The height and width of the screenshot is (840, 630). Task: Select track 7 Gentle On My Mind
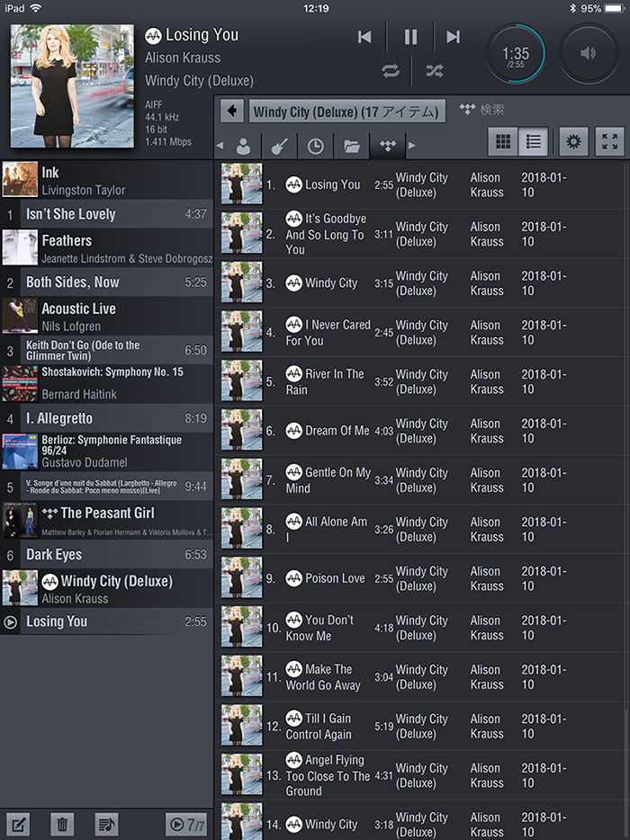pyautogui.click(x=419, y=480)
